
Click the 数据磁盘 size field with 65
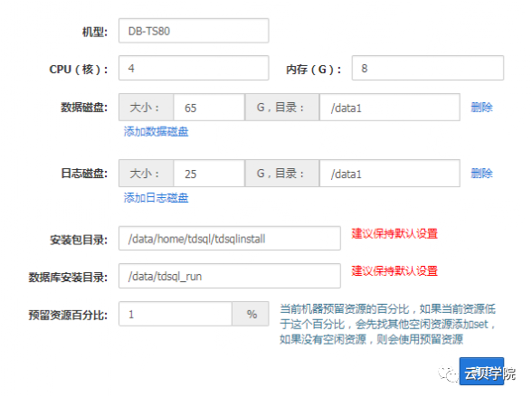click(209, 108)
